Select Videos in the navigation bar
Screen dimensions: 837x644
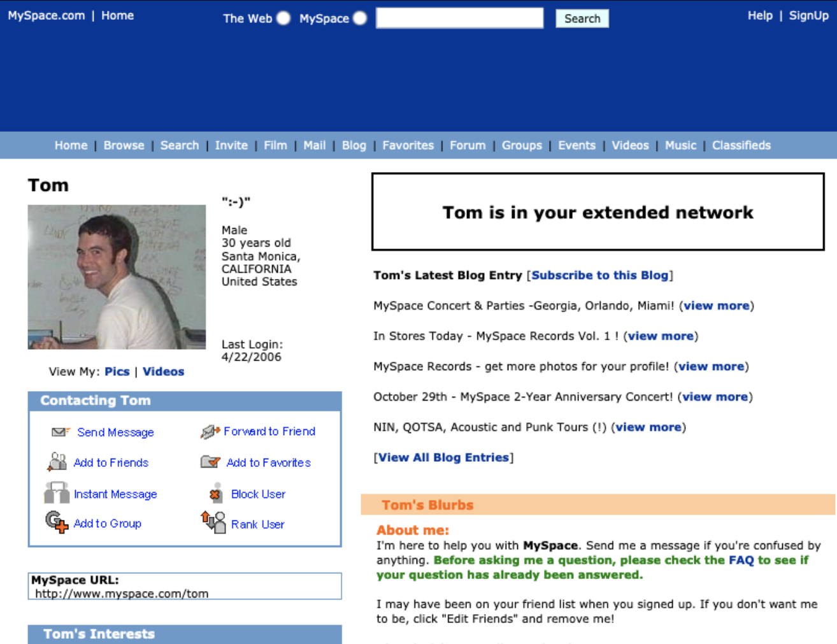(630, 145)
